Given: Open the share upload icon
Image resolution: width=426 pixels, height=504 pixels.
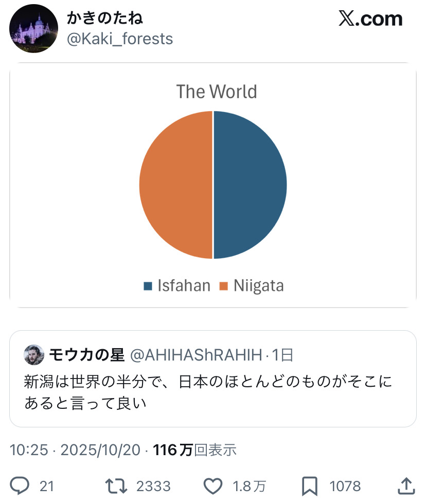Looking at the screenshot, I should click(405, 485).
